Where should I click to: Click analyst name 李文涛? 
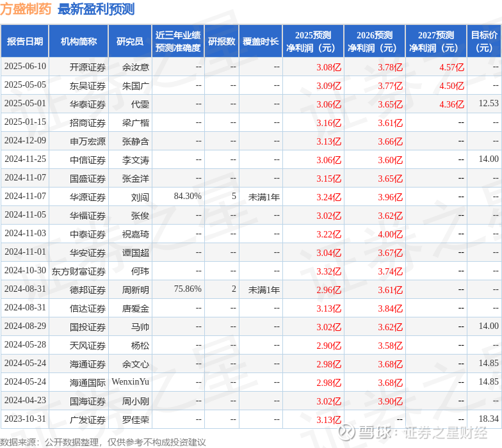tap(136, 160)
